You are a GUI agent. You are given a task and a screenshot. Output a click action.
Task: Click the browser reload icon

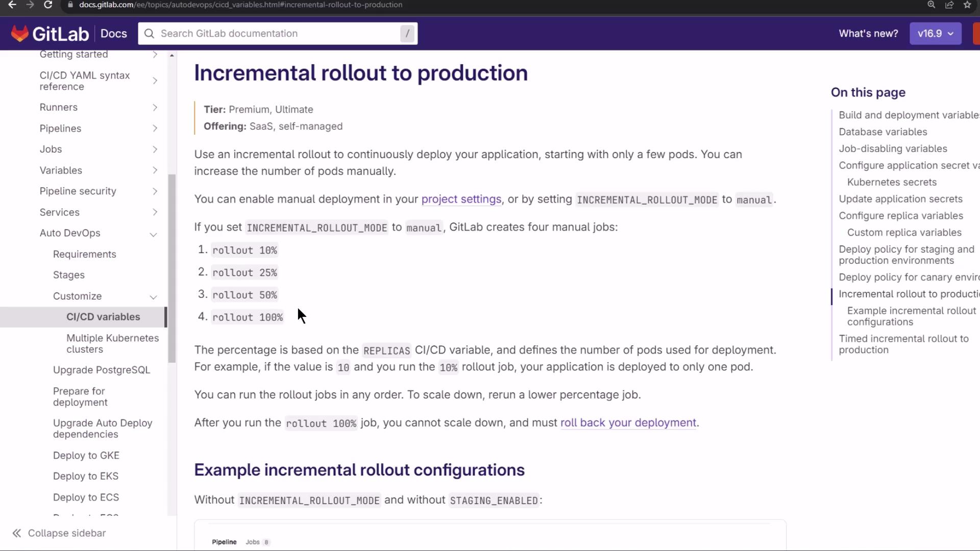pyautogui.click(x=48, y=5)
